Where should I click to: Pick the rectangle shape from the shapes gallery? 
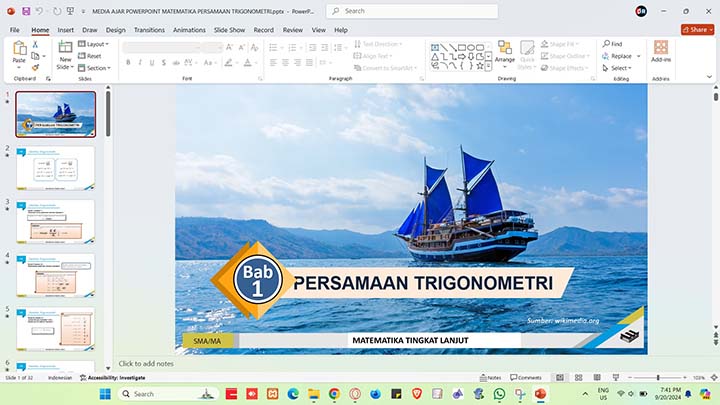click(x=462, y=48)
